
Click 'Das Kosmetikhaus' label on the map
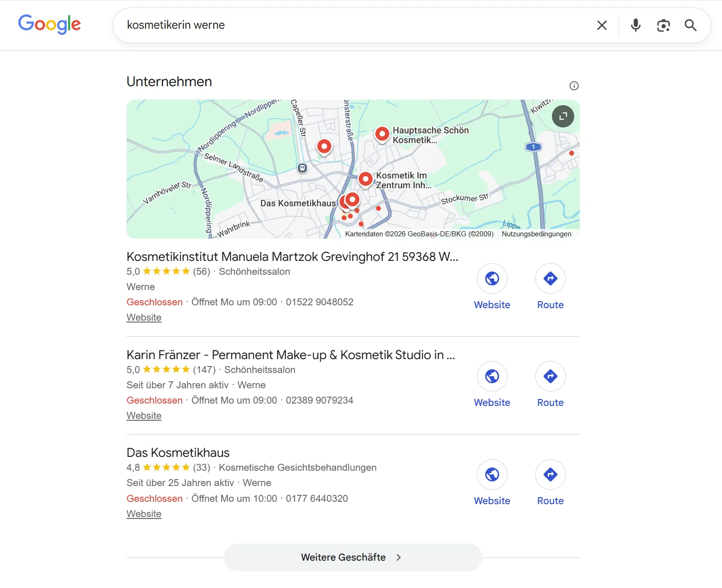pyautogui.click(x=298, y=203)
